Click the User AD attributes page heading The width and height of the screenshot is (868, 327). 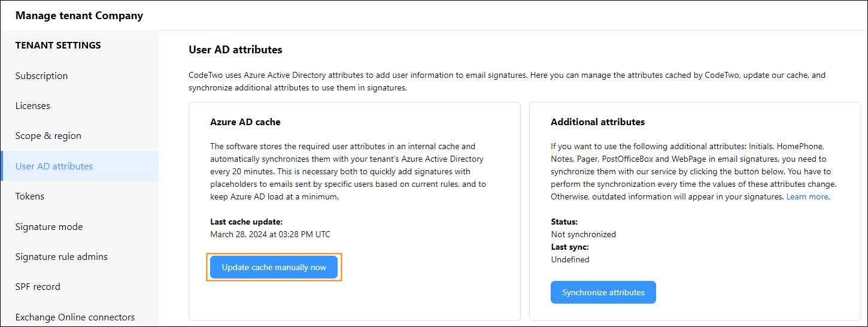(235, 50)
